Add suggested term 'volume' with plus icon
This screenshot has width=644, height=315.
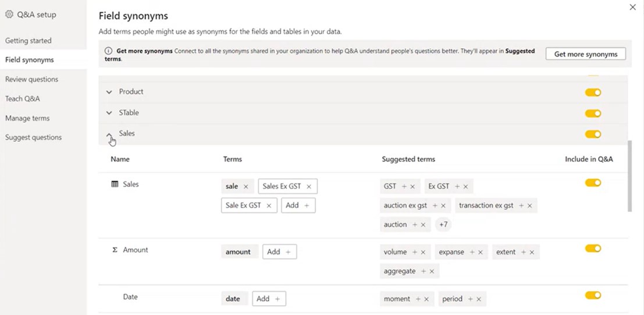[x=415, y=252]
